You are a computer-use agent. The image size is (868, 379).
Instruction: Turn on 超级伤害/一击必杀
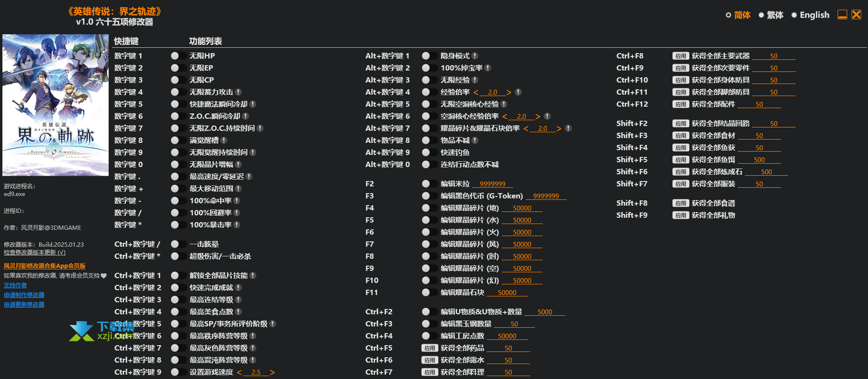(x=178, y=256)
